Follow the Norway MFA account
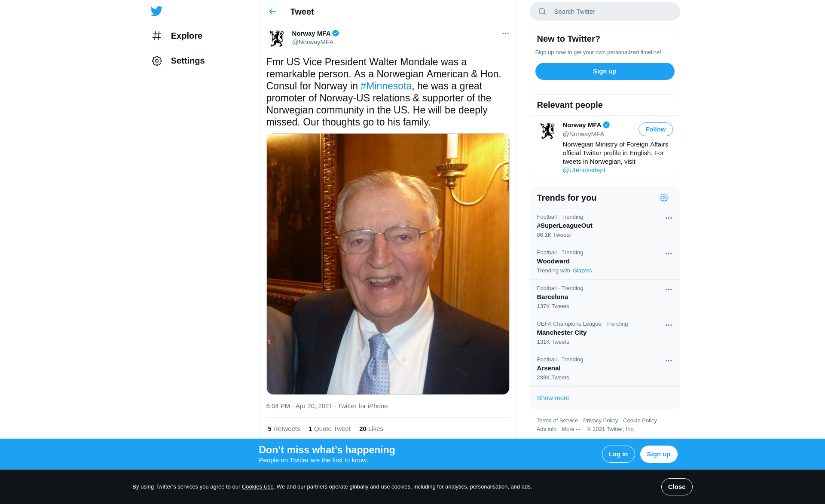Image resolution: width=825 pixels, height=504 pixels. point(655,129)
